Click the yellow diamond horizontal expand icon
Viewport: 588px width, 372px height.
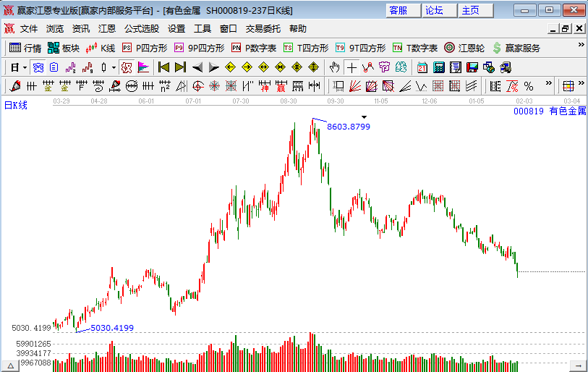tap(264, 67)
